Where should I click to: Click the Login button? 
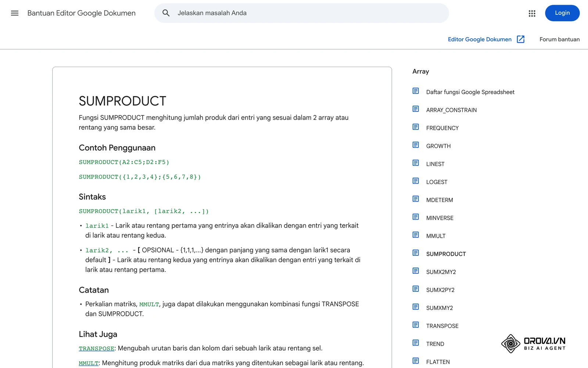(562, 13)
